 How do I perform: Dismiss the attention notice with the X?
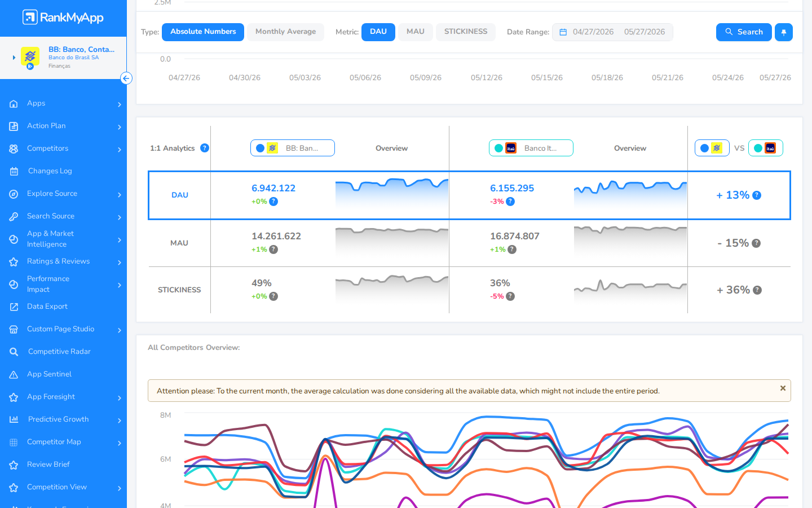coord(783,388)
